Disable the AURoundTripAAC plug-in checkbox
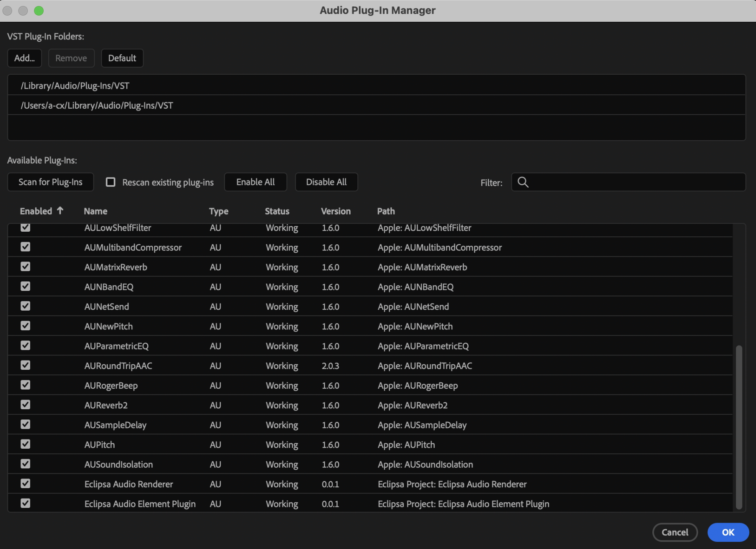Image resolution: width=756 pixels, height=549 pixels. [x=26, y=366]
